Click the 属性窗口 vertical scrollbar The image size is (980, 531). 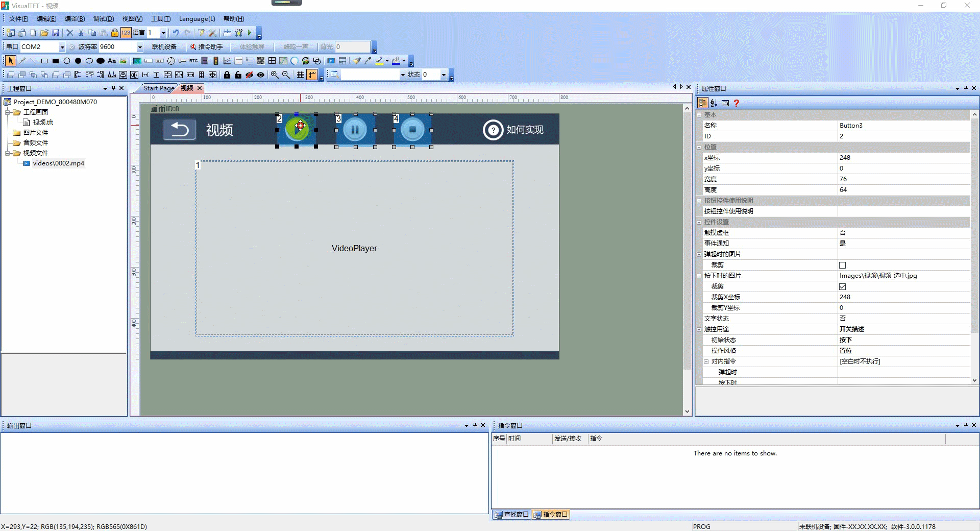click(974, 248)
